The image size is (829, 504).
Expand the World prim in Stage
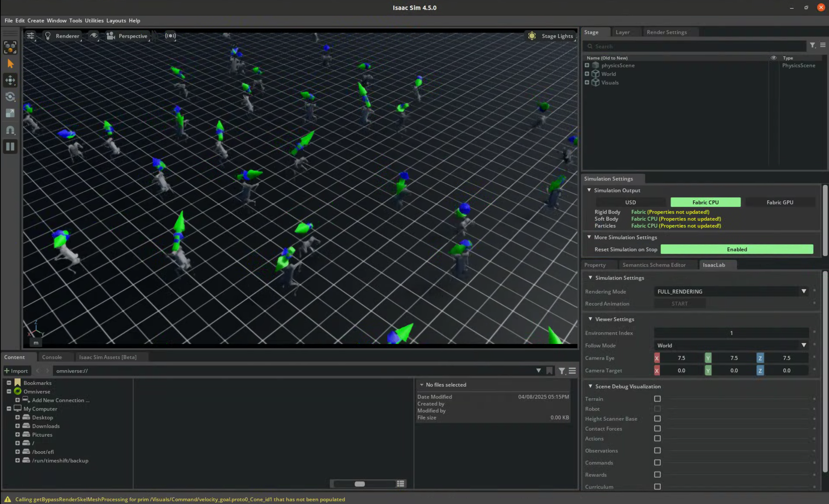tap(587, 74)
